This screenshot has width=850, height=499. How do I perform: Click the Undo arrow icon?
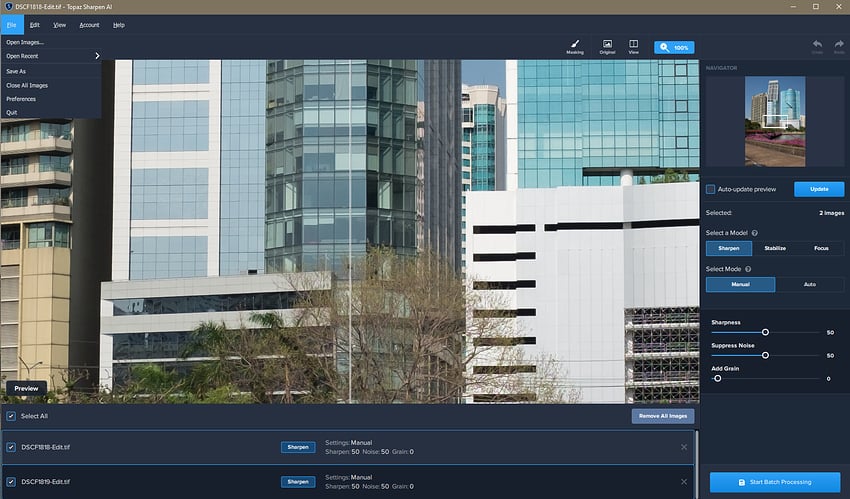[x=817, y=46]
